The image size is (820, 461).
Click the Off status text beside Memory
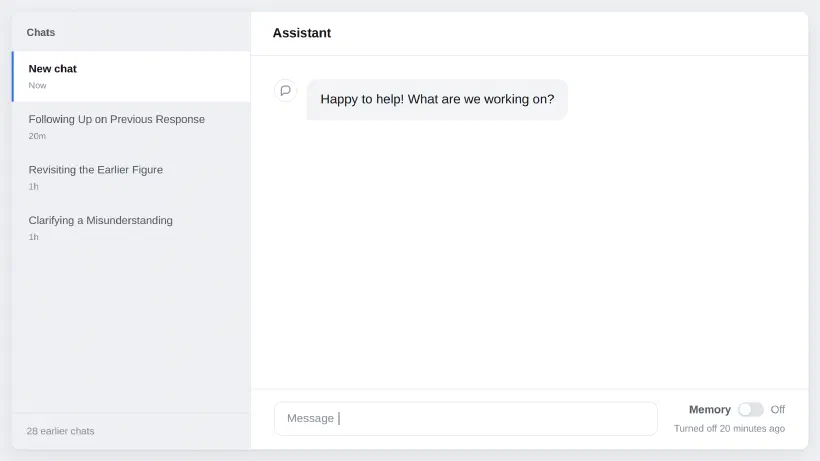tap(778, 410)
